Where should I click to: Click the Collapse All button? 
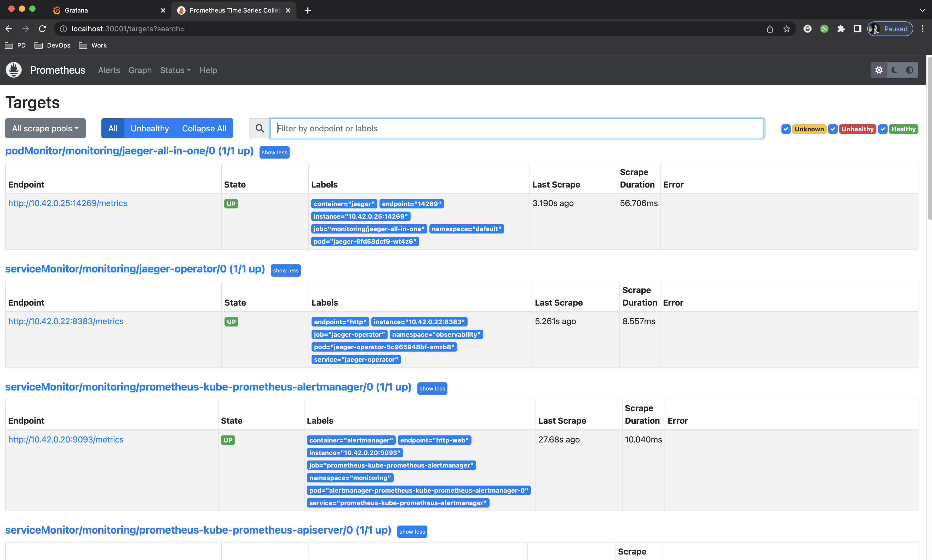tap(204, 128)
